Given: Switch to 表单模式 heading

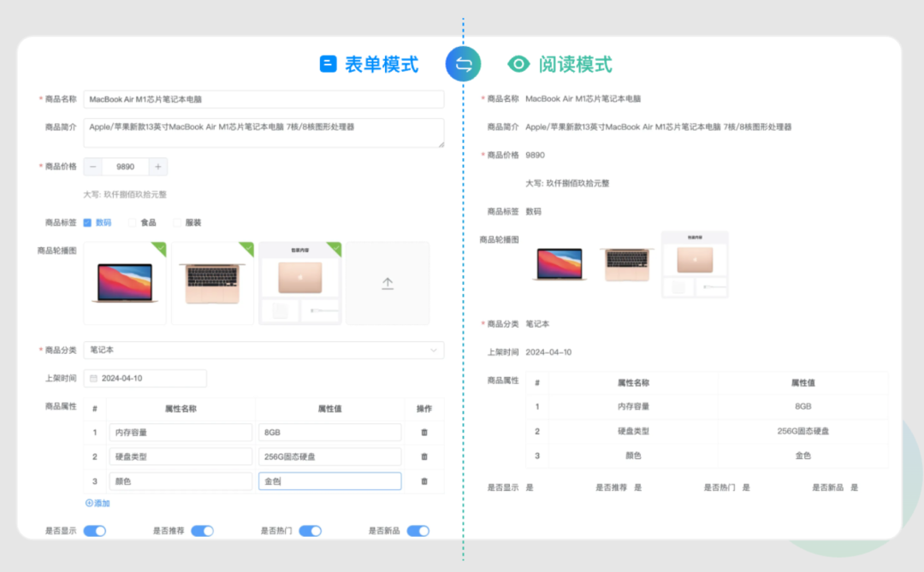Looking at the screenshot, I should coord(382,63).
